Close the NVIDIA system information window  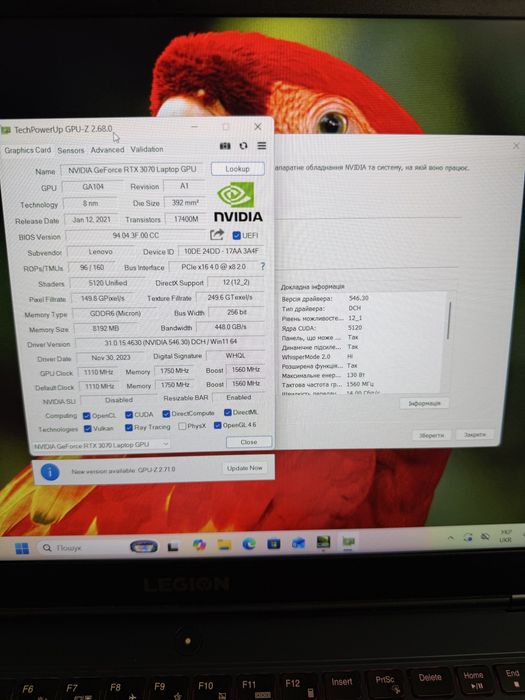[x=516, y=146]
